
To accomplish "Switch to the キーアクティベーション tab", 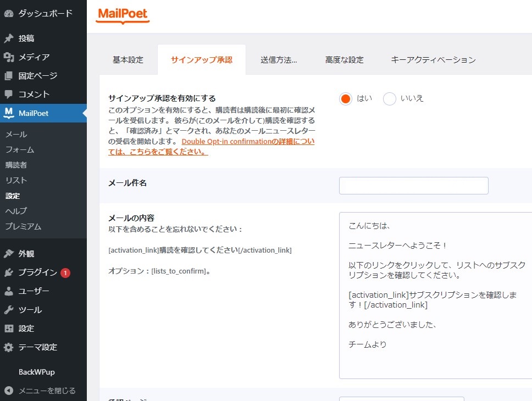I will click(x=433, y=60).
